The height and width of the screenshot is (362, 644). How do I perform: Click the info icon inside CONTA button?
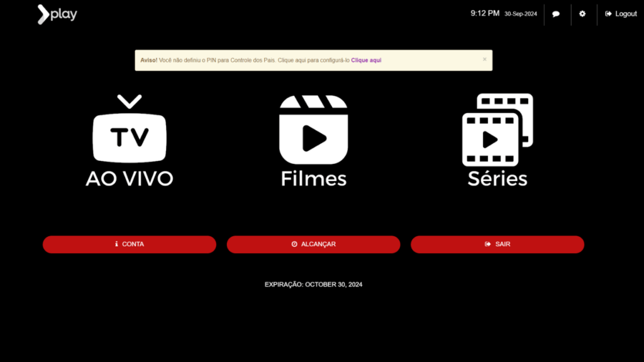point(116,244)
